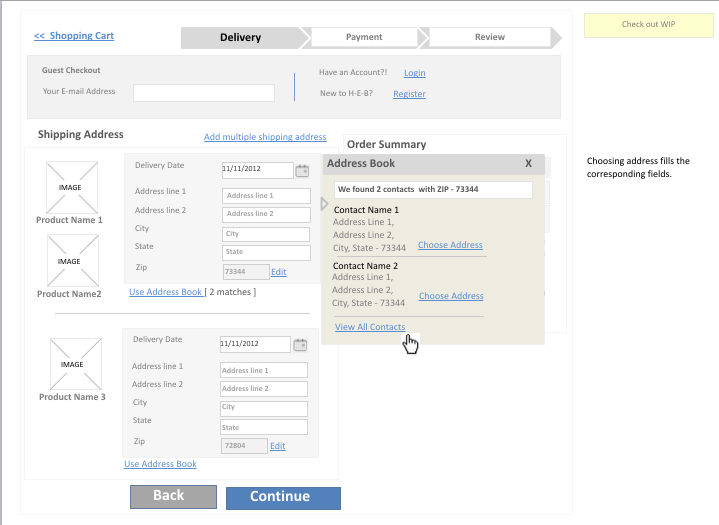
Task: Click Edit link next to Zip 72804
Action: pyautogui.click(x=278, y=446)
